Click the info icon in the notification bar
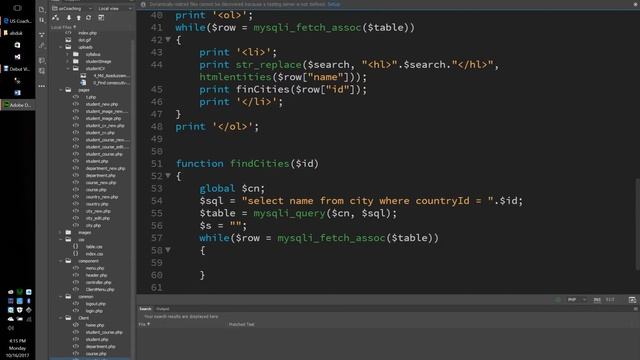The height and width of the screenshot is (360, 640). [143, 4]
